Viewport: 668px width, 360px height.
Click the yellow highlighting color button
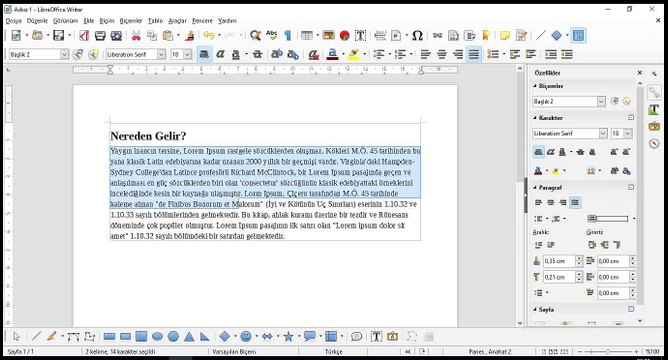[353, 55]
